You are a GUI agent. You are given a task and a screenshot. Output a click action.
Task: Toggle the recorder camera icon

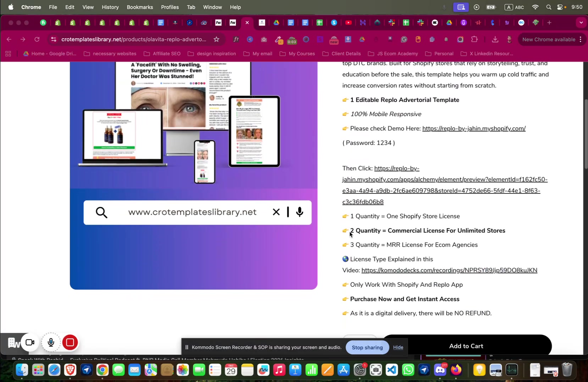[30, 342]
